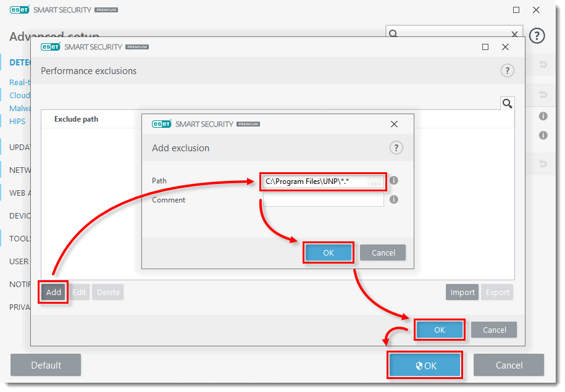Click the greyed Edit button

79,292
